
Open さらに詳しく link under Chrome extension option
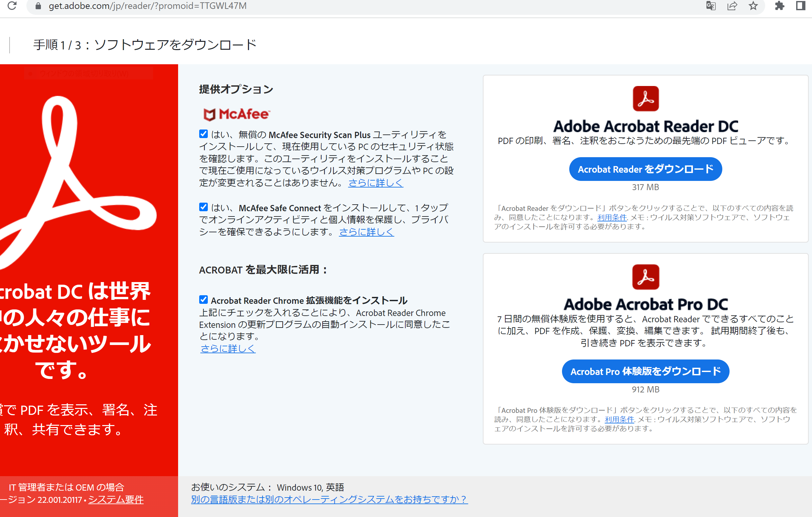pos(228,348)
